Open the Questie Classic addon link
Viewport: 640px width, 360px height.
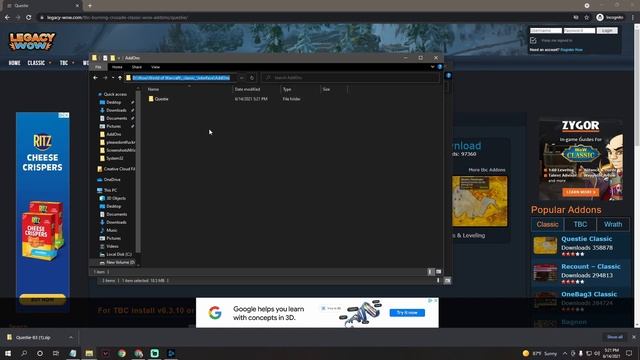point(587,239)
